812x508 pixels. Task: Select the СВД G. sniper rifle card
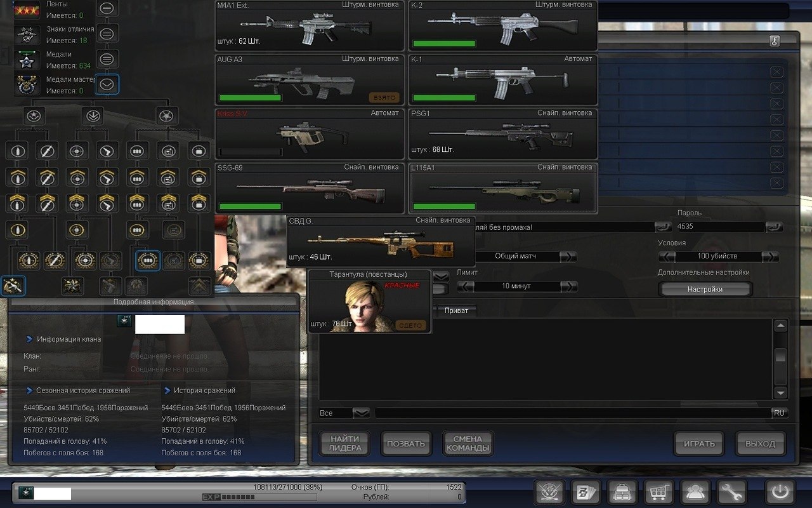coord(381,242)
